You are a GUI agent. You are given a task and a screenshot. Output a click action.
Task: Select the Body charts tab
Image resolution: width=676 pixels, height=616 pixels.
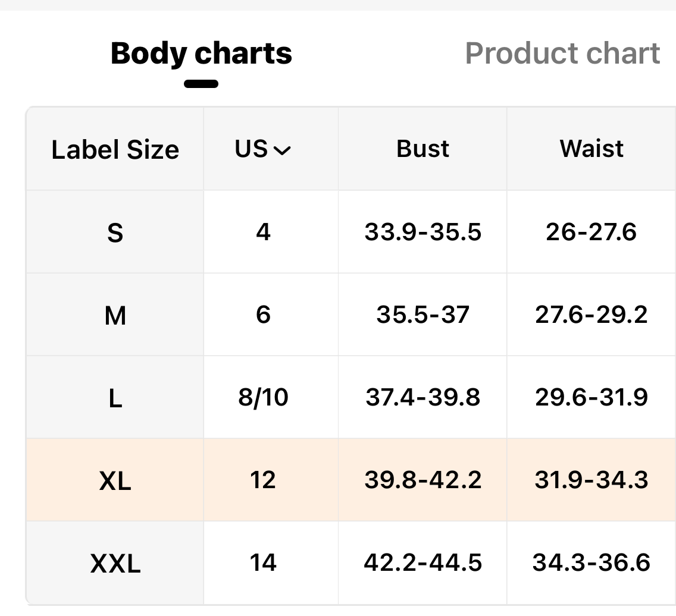[201, 54]
